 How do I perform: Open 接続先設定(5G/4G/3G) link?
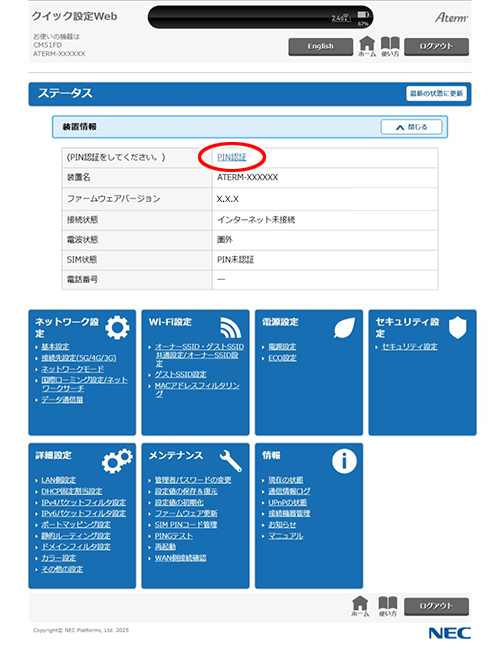pos(79,358)
